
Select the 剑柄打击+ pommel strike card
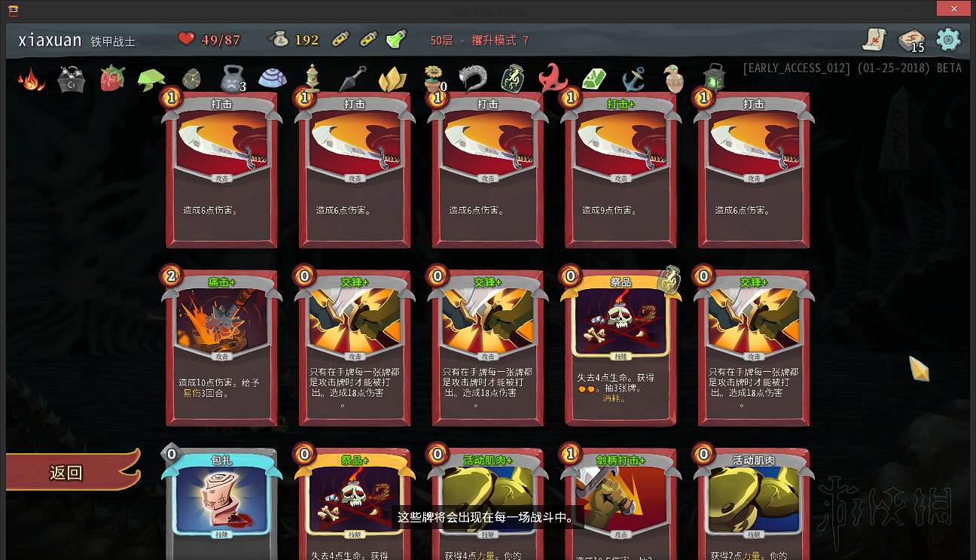[x=621, y=503]
